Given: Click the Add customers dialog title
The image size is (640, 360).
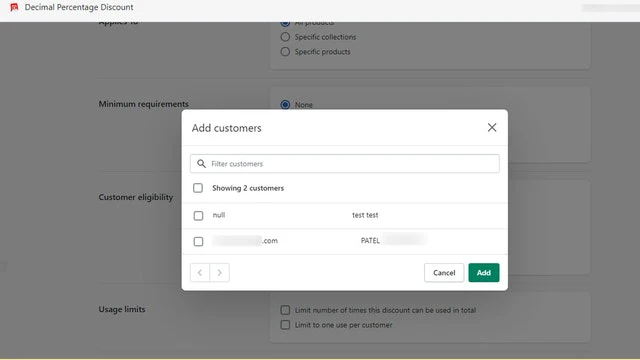Looking at the screenshot, I should click(227, 128).
